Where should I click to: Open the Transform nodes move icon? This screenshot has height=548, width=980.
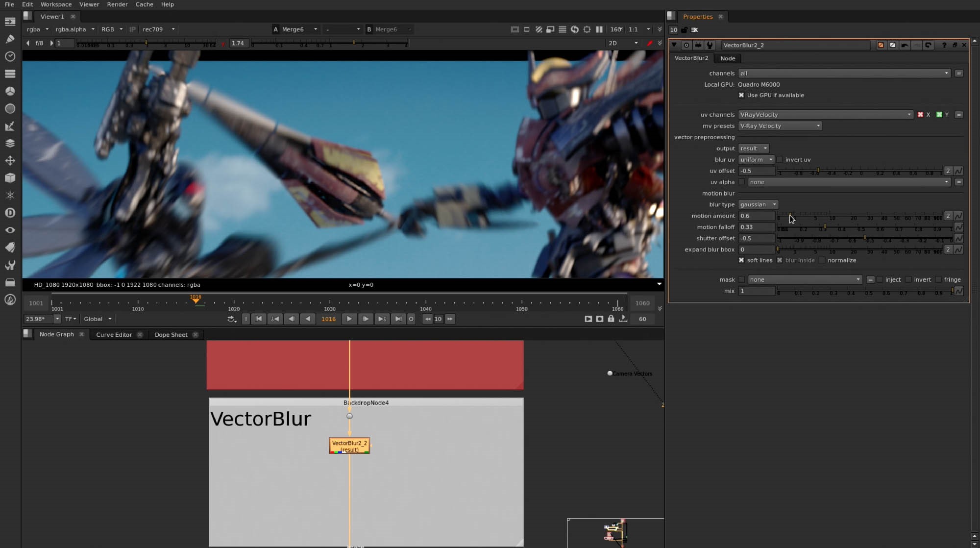(x=10, y=161)
